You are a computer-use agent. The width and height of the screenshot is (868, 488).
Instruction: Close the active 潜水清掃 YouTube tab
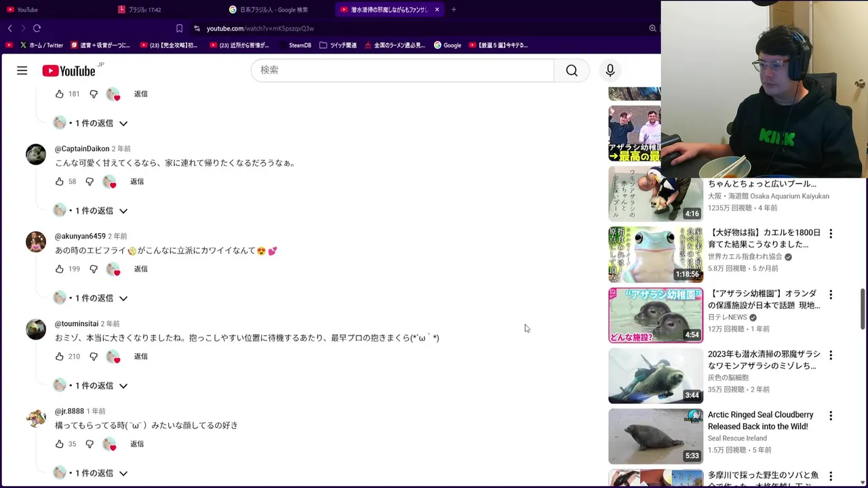click(x=437, y=9)
